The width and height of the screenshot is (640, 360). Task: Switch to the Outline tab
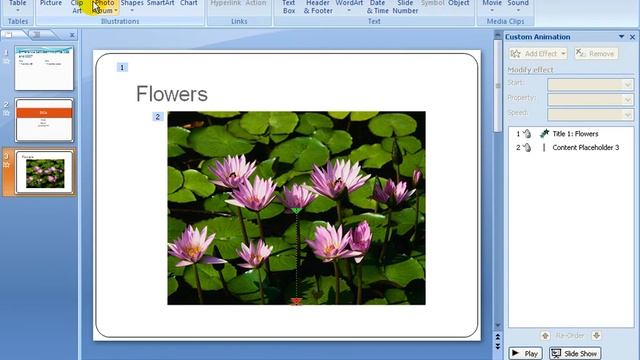tap(37, 35)
